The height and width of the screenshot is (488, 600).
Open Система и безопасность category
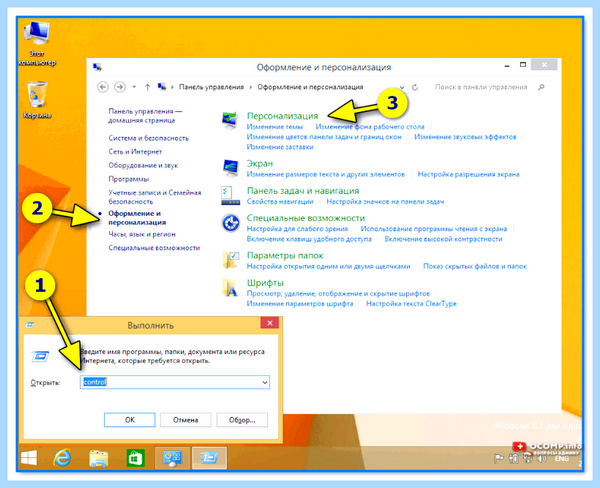tap(148, 138)
